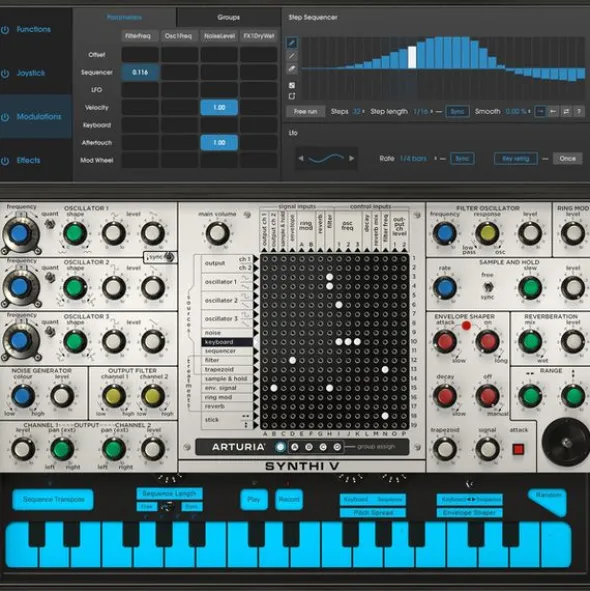Adjust the Filter Oscillator response knob
Image resolution: width=590 pixels, height=591 pixels.
[487, 233]
